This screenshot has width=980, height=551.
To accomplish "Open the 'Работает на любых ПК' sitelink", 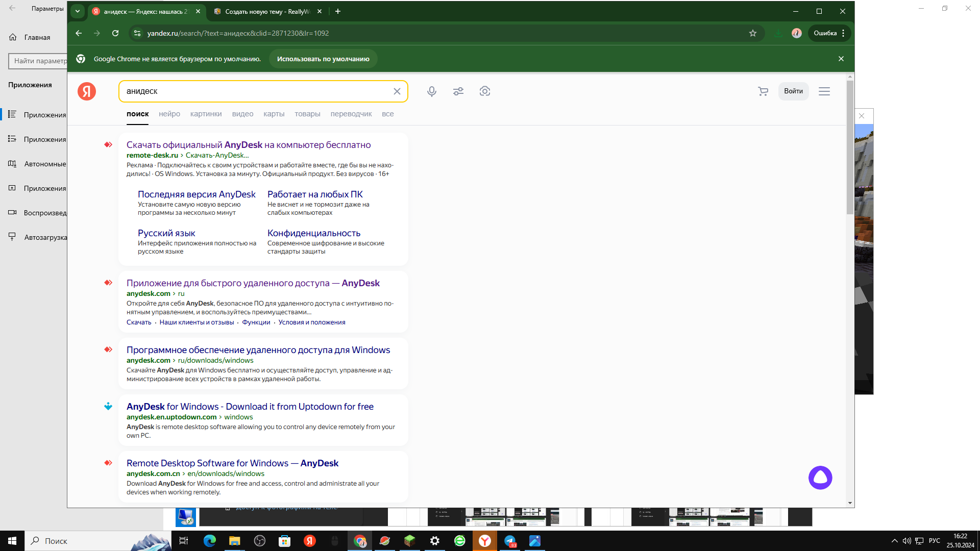I will pyautogui.click(x=315, y=194).
